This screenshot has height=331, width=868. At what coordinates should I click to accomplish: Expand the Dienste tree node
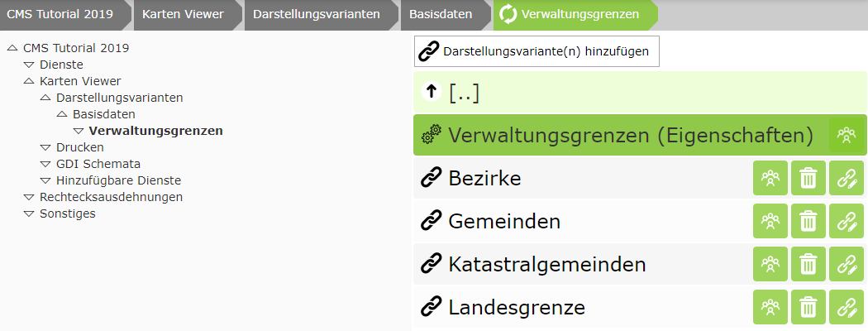[x=29, y=65]
